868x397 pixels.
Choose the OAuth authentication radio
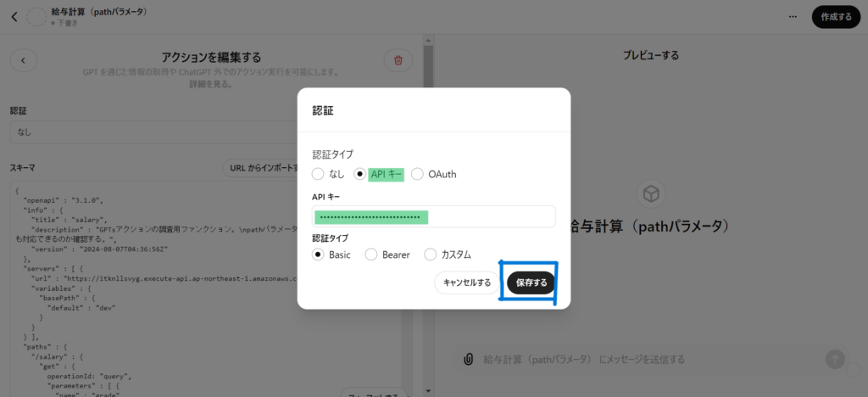(x=417, y=174)
